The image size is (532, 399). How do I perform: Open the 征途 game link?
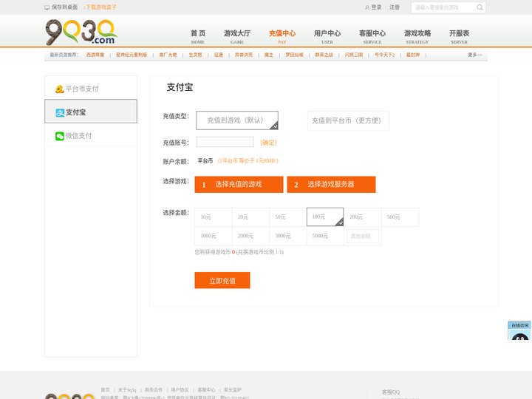[x=219, y=55]
